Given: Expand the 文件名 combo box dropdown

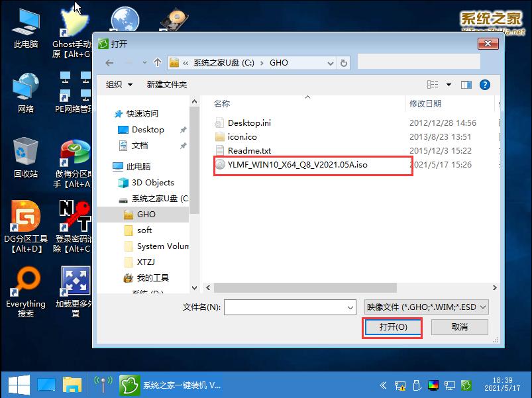Looking at the screenshot, I should (x=350, y=307).
